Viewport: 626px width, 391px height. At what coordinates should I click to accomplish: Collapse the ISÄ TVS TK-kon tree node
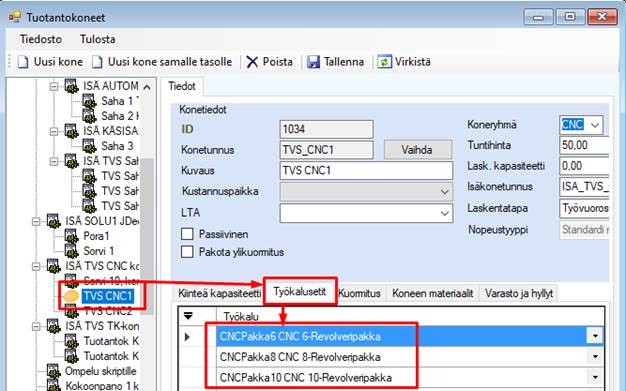click(x=36, y=326)
